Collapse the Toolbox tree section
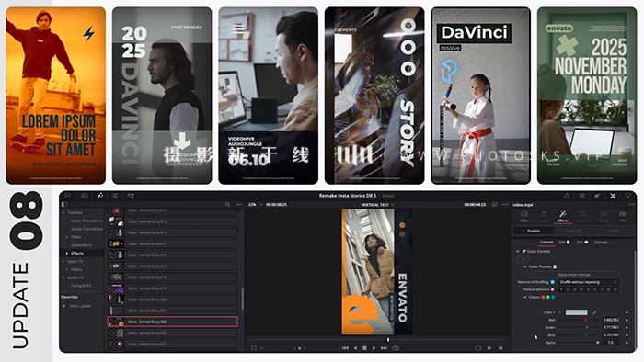 tap(63, 212)
